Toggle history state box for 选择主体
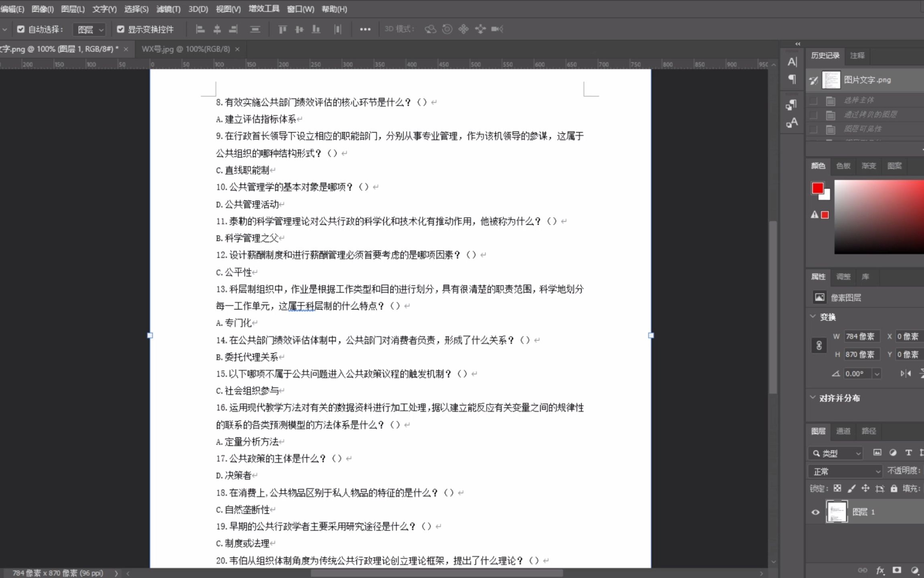The image size is (924, 578). (813, 100)
